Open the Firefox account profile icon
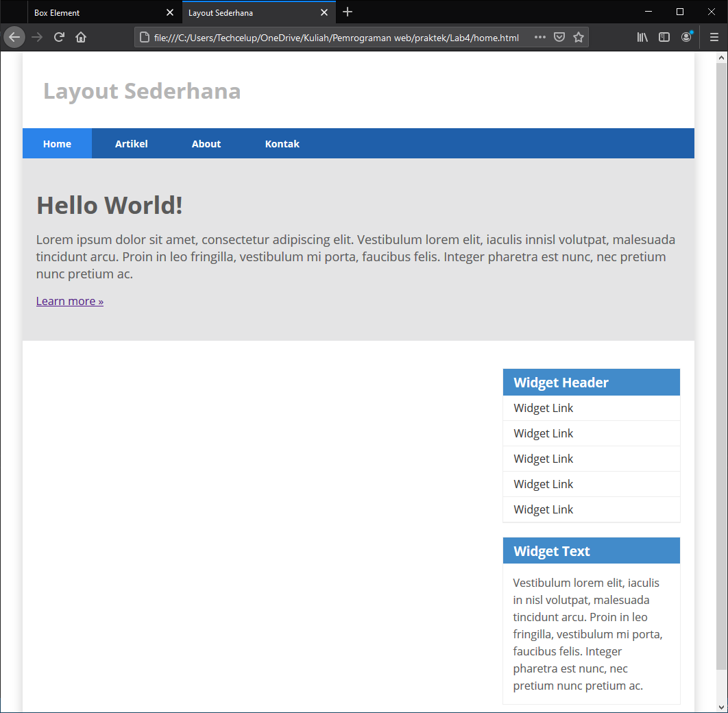 click(686, 37)
